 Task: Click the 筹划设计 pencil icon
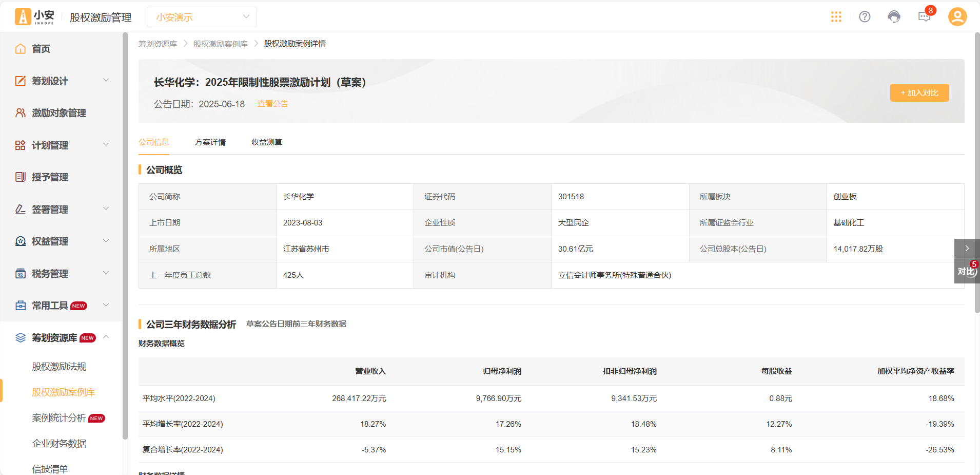point(21,81)
